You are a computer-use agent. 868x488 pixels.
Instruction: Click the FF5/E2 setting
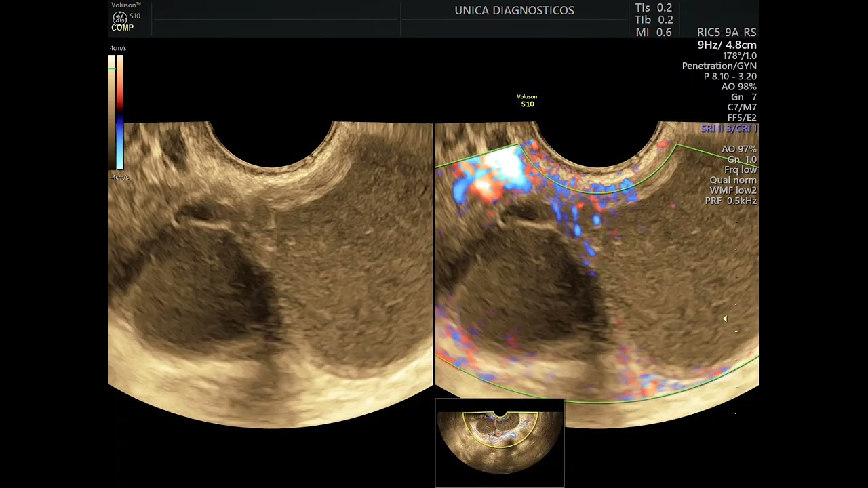(742, 118)
